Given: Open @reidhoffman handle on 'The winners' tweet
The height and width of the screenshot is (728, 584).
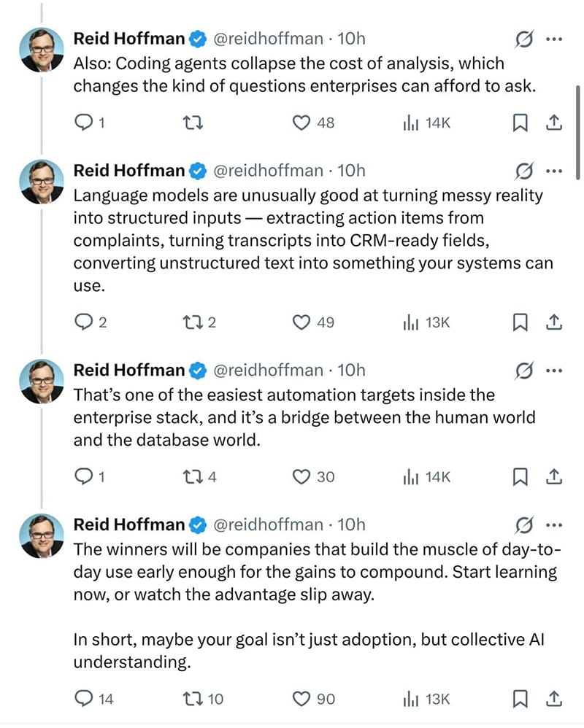Looking at the screenshot, I should click(266, 524).
